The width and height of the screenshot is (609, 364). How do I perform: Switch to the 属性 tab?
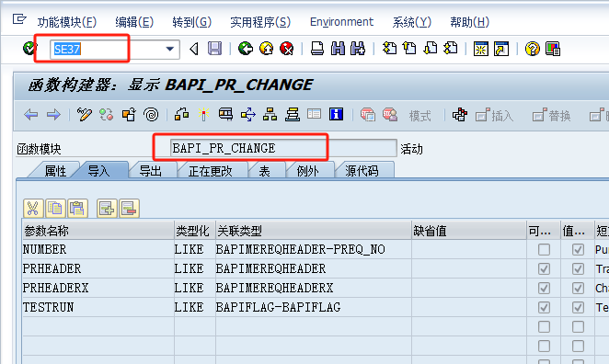coord(55,171)
